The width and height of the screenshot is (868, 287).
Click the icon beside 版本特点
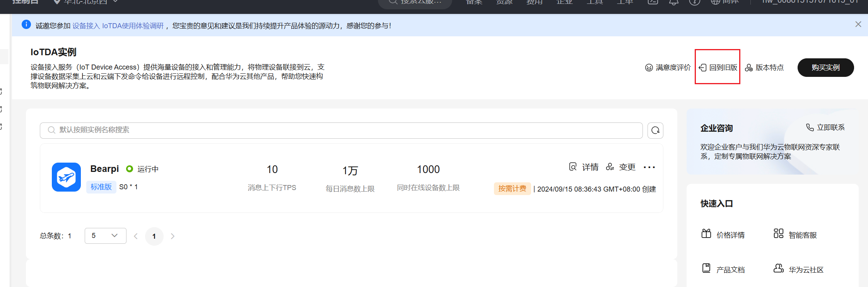point(749,68)
